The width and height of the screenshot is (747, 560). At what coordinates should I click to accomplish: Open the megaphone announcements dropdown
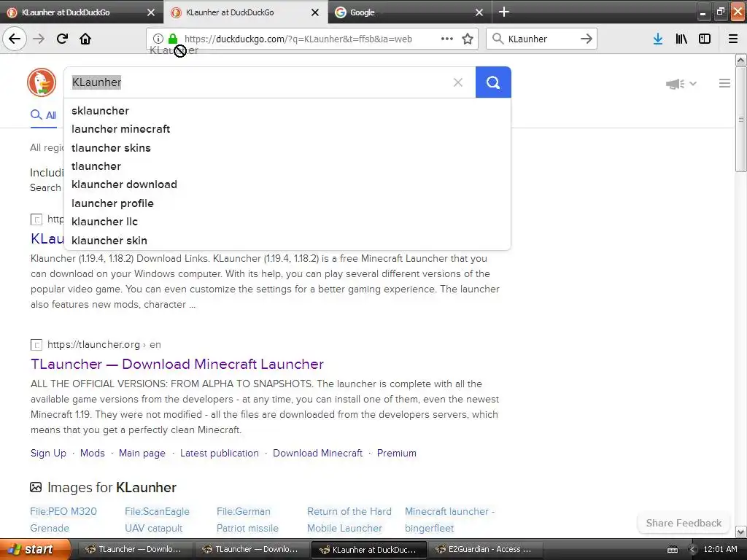pos(681,84)
